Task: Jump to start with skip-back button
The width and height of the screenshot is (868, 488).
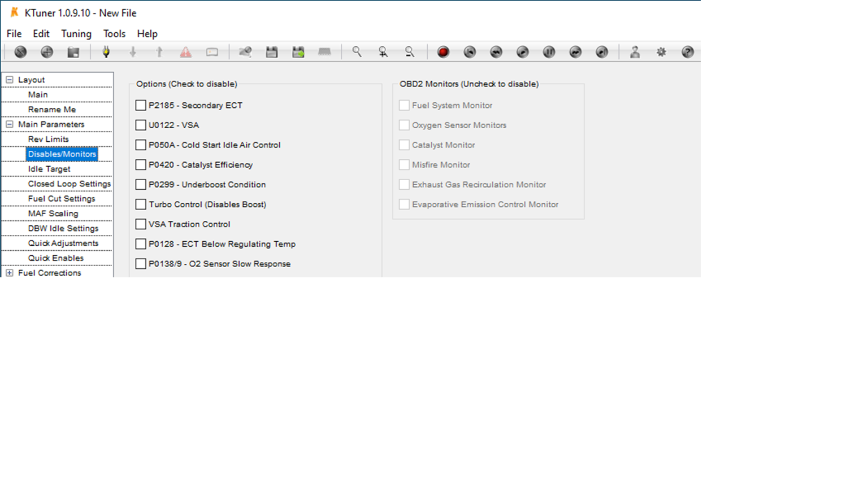Action: (x=470, y=52)
